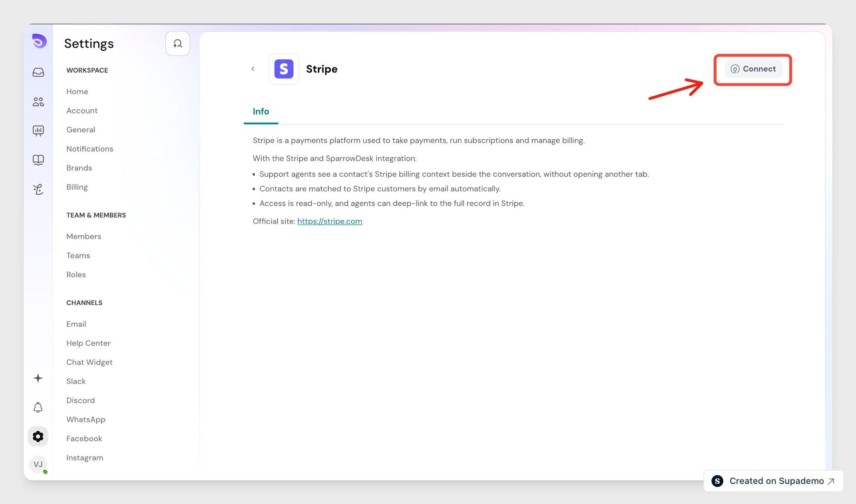Open Discord channel settings
Image resolution: width=856 pixels, height=504 pixels.
[x=80, y=400]
